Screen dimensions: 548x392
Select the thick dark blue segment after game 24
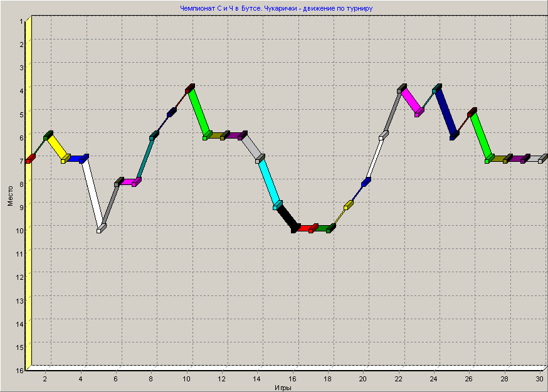tap(446, 112)
